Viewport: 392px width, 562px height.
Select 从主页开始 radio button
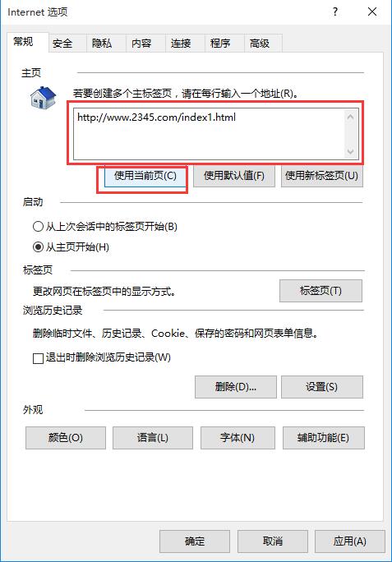38,247
